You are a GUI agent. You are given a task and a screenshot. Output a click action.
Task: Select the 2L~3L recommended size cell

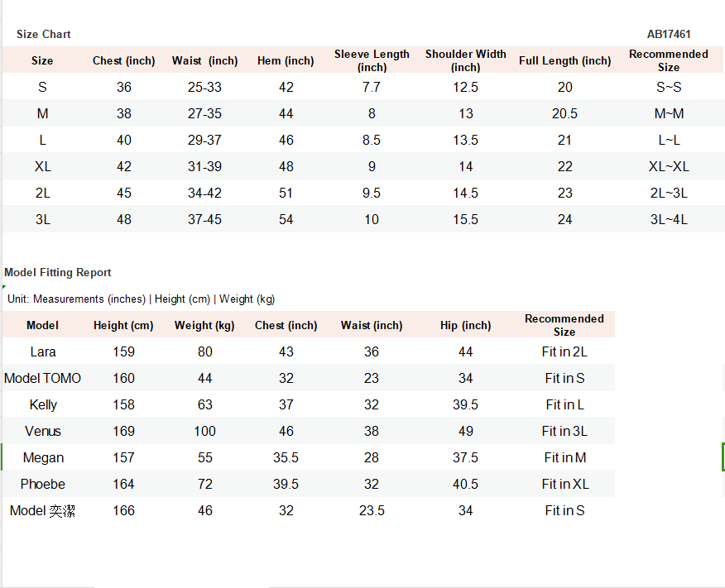click(669, 193)
